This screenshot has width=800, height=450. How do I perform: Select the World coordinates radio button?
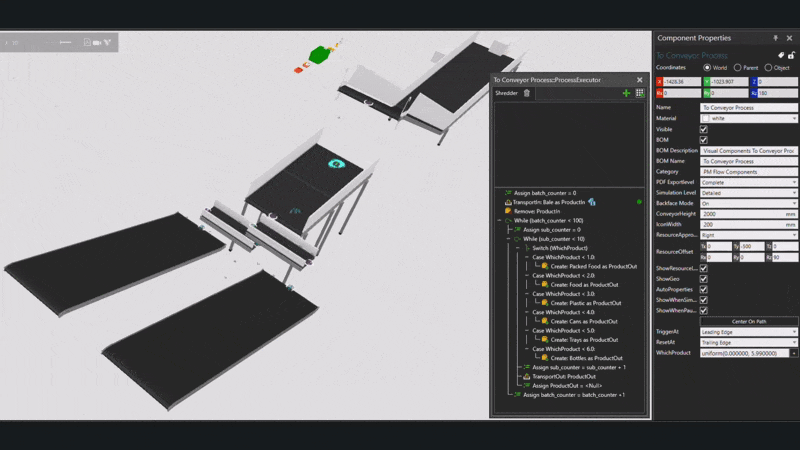tap(708, 67)
